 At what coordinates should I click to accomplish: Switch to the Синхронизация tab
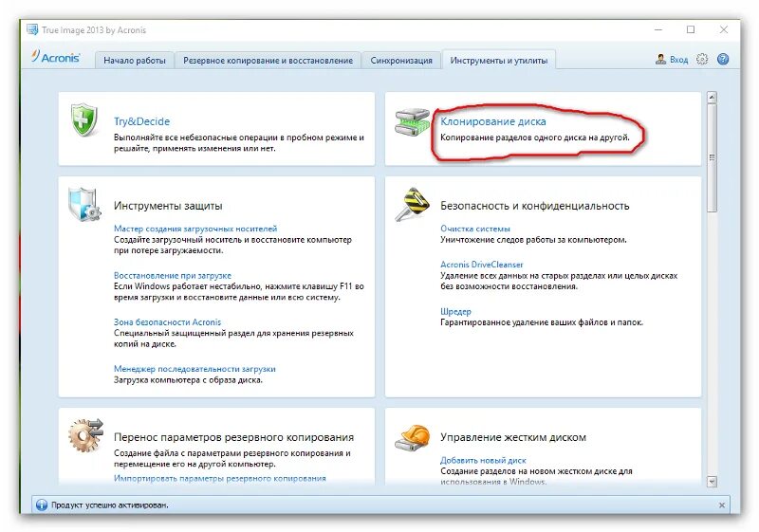point(401,61)
